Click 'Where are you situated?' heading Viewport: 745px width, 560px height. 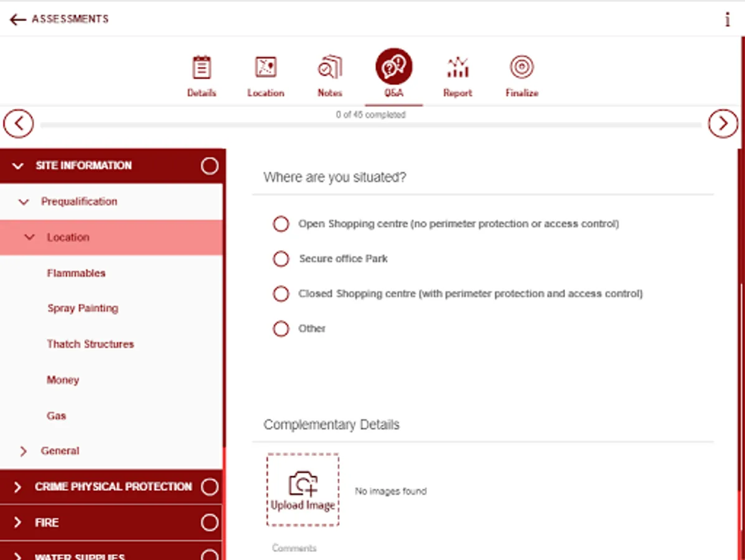point(335,177)
